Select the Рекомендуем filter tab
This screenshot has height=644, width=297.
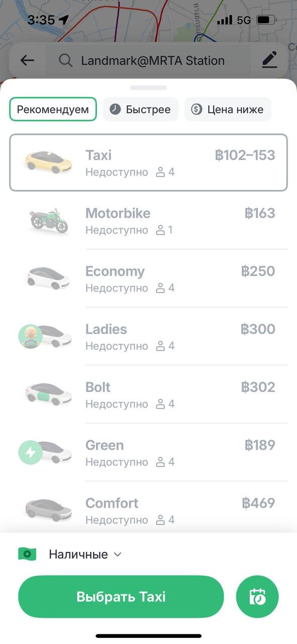53,109
